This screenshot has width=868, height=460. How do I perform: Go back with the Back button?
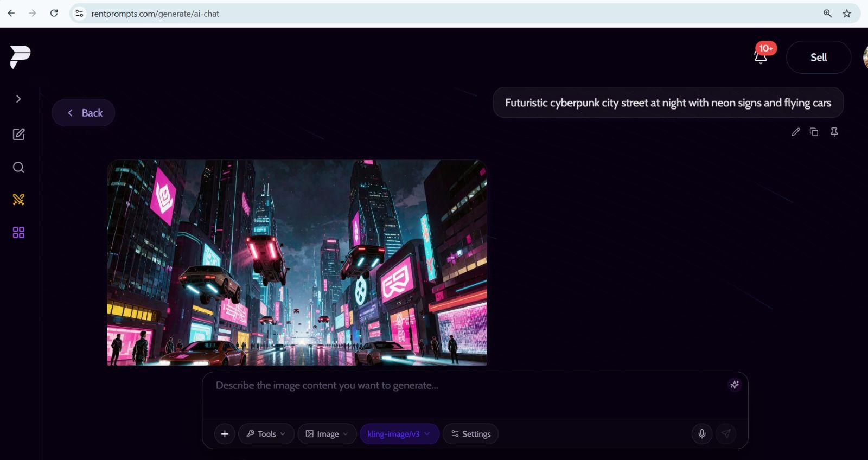[x=84, y=113]
